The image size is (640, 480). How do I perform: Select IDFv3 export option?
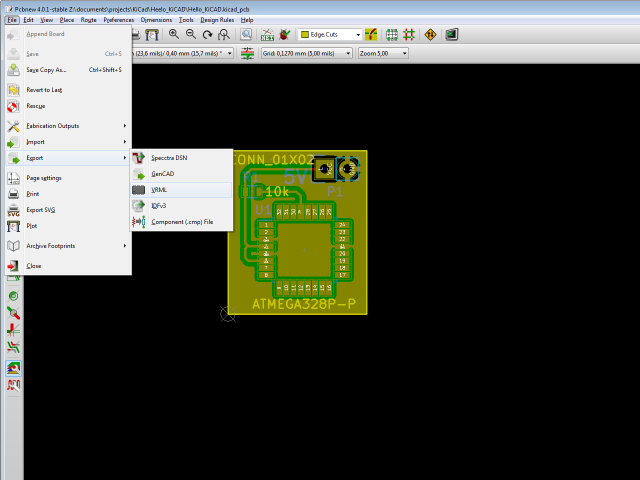[x=182, y=206]
